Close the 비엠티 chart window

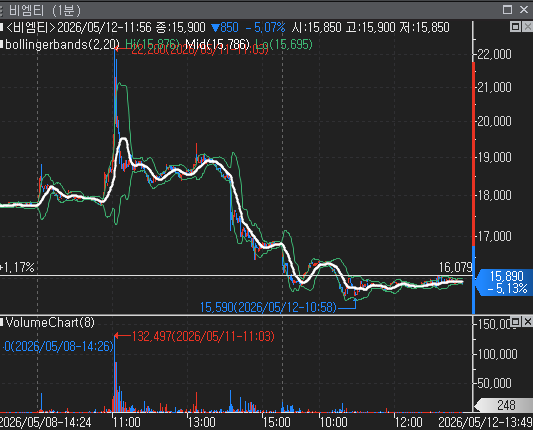tap(524, 10)
